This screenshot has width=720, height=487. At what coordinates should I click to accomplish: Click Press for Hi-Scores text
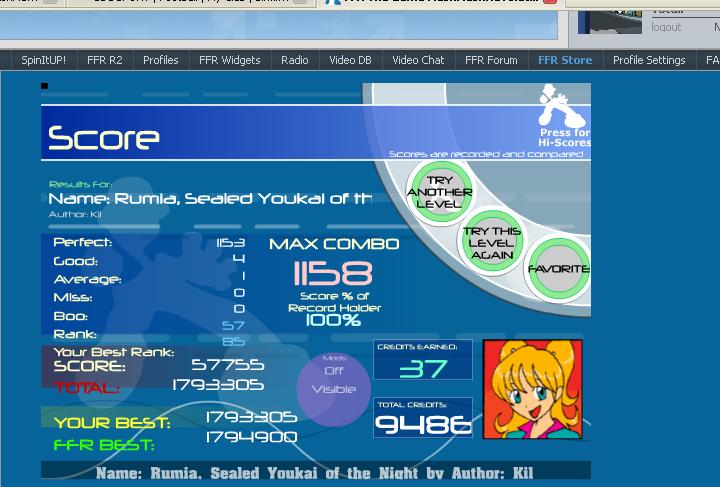tap(565, 137)
